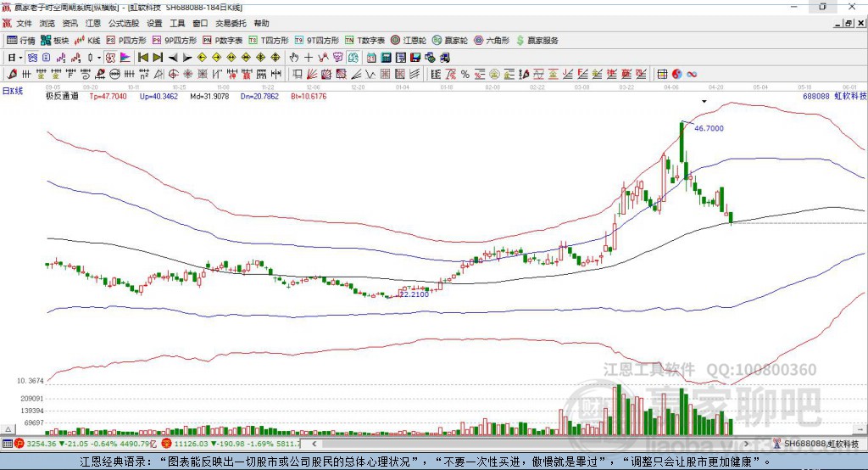Step chart right with black arrow
Viewport: 868px width, 470px height.
point(187,58)
